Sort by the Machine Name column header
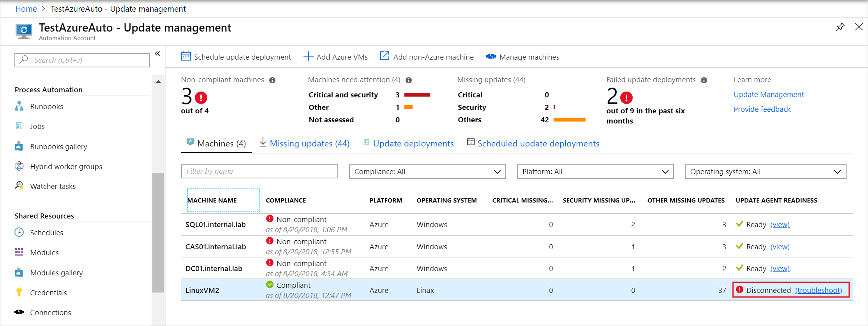 (212, 200)
